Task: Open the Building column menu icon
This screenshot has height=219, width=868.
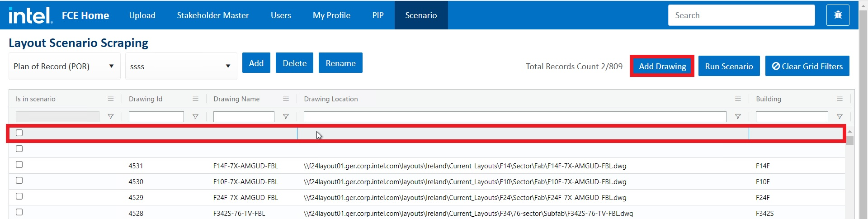Action: click(840, 99)
